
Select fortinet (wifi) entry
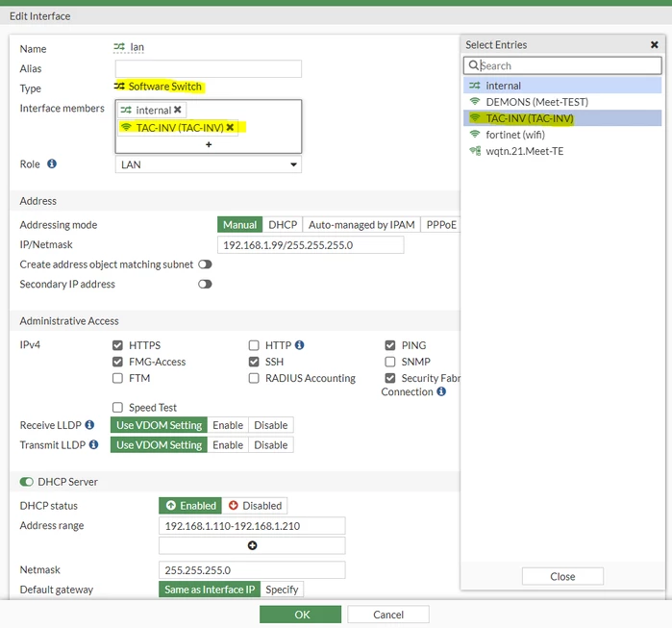(562, 135)
